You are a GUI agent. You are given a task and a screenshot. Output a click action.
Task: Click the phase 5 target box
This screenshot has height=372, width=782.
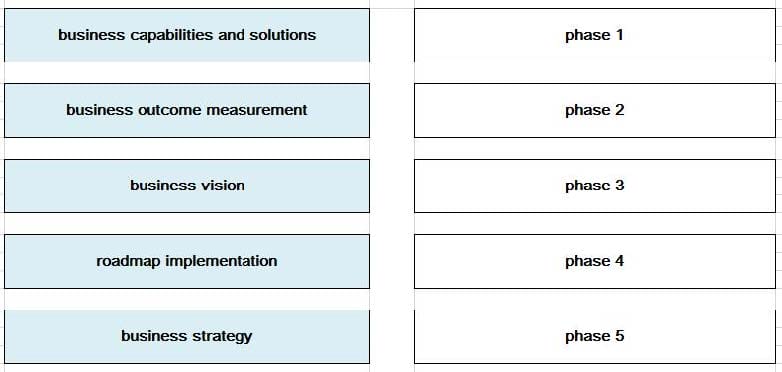point(595,337)
